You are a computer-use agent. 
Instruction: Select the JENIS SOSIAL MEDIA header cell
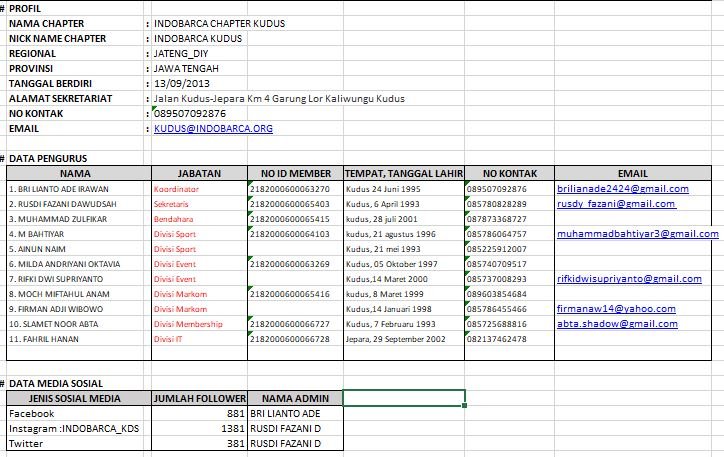[x=79, y=398]
